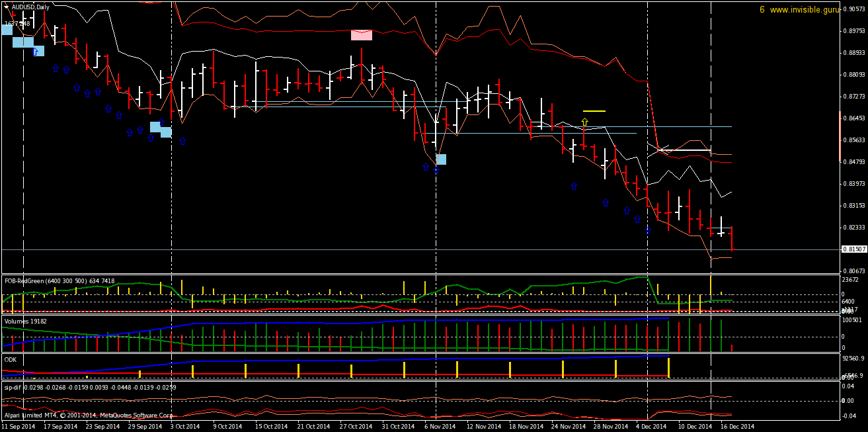Click the 16 Dec 2014 date label
Image resolution: width=868 pixels, height=432 pixels.
pos(737,427)
